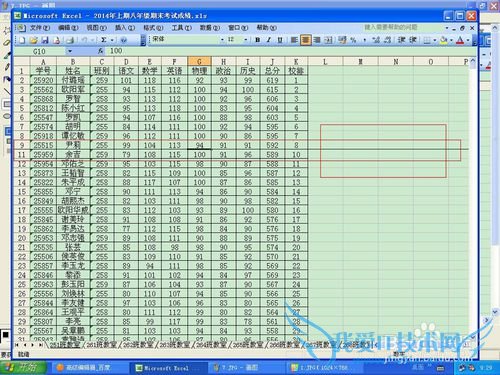This screenshot has width=500, height=375.
Task: Click Decrease Indent icon
Action: point(401,40)
